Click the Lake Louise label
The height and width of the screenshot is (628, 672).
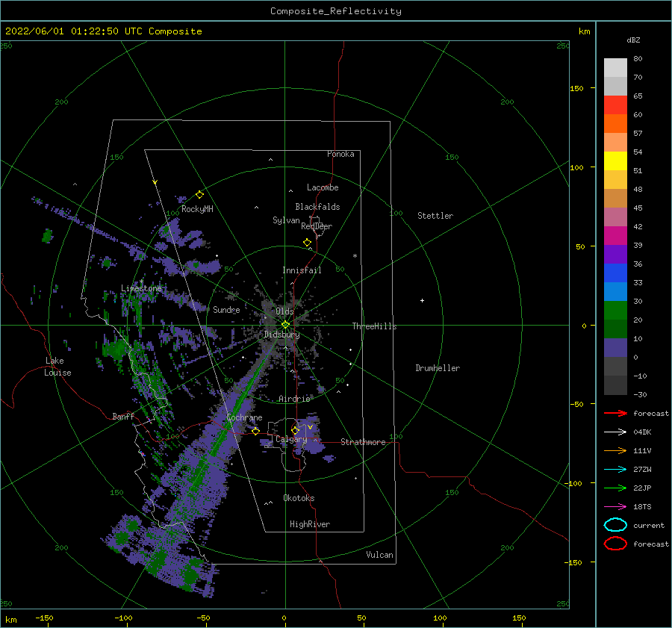[57, 367]
